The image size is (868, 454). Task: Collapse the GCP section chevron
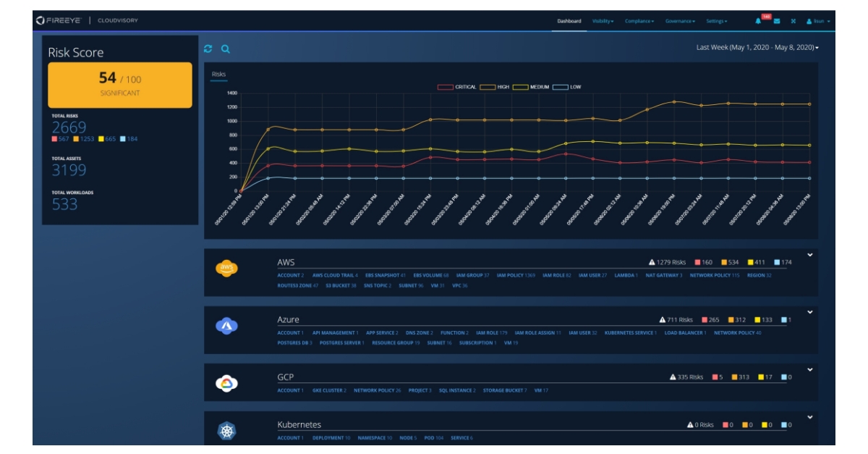pos(810,370)
